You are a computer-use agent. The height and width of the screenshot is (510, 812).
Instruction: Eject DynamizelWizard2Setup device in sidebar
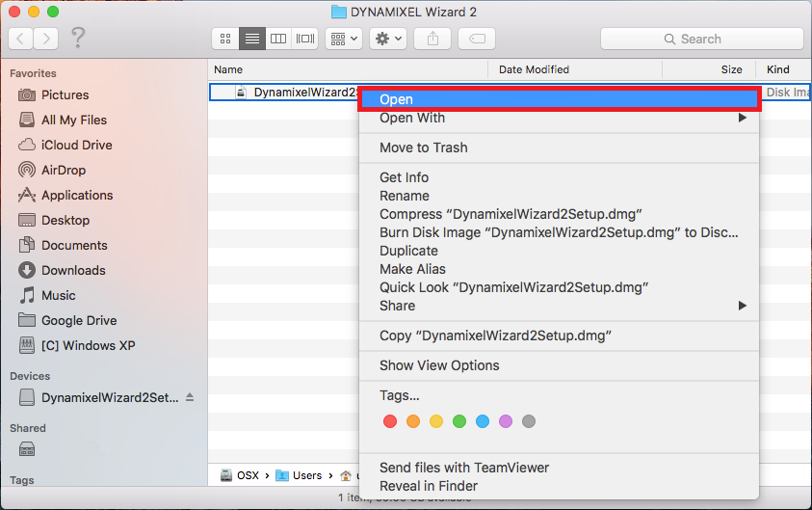coord(190,397)
